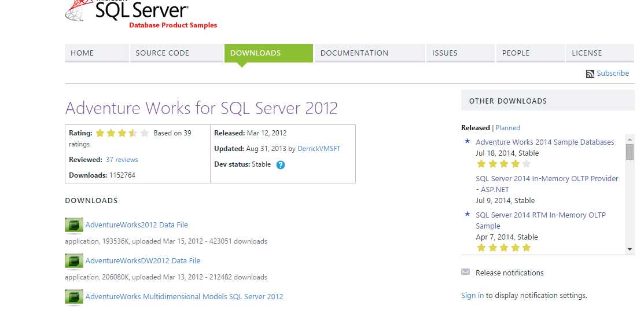Screen dimensions: 644x309
Task: Switch to Planned releases list
Action: (x=507, y=128)
